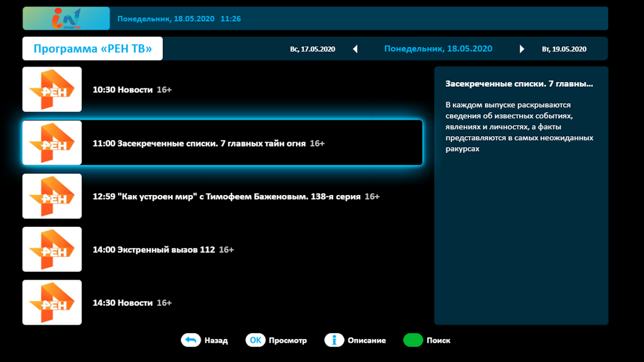Select 12:59 Как устроен мир programme
644x362 pixels.
[x=236, y=196]
